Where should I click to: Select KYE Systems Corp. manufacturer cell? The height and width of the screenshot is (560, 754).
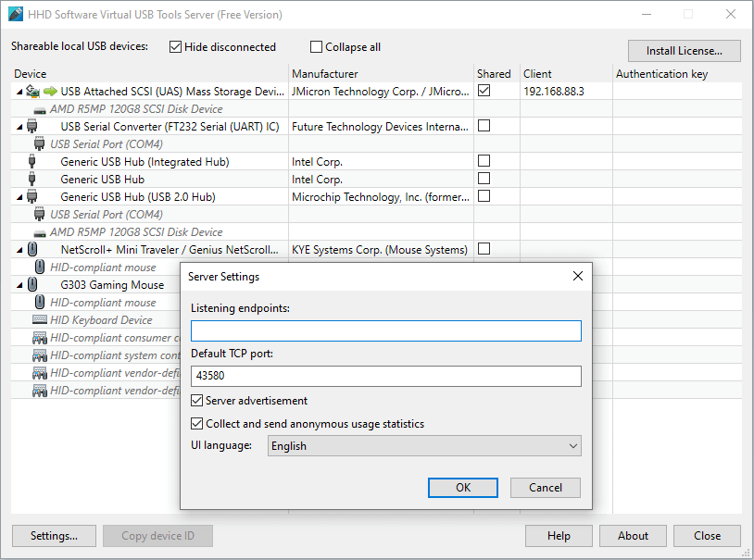(381, 250)
